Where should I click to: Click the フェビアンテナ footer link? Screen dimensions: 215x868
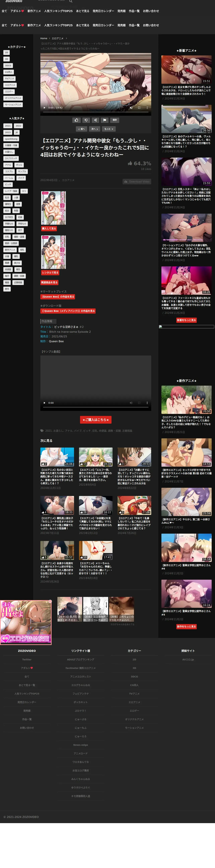pos(81,694)
